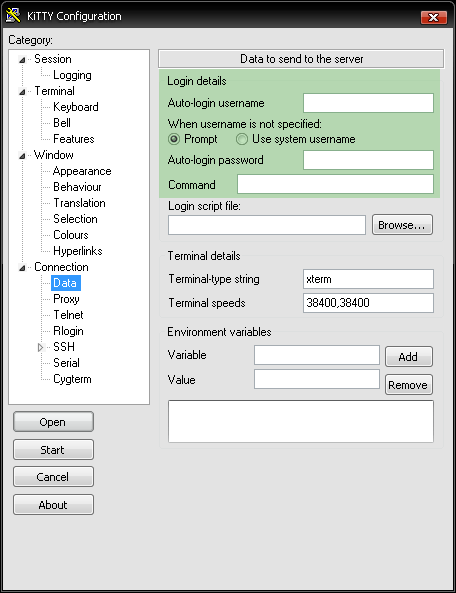Focus the Auto-login username field

click(x=368, y=103)
